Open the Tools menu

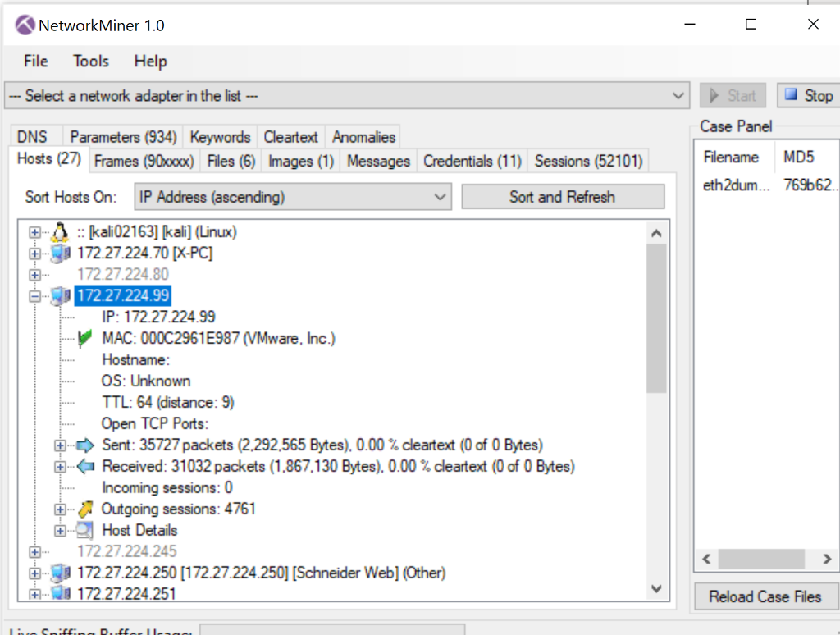[91, 61]
